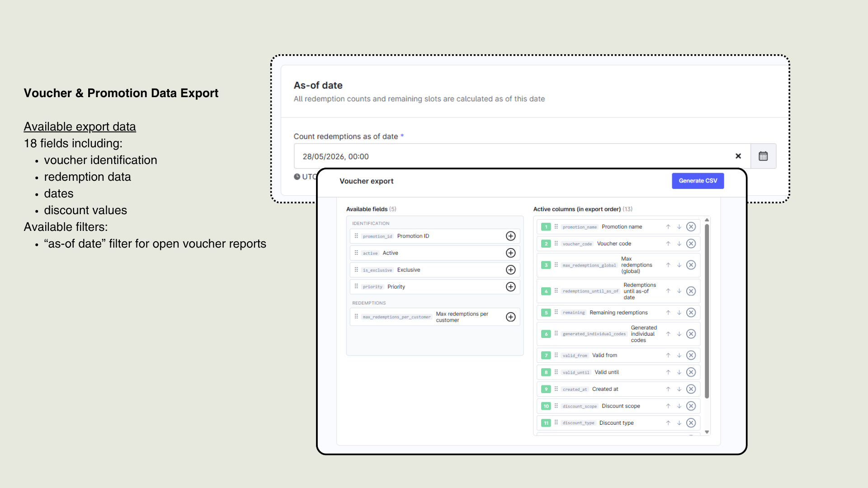
Task: Click Generate CSV button
Action: 698,181
